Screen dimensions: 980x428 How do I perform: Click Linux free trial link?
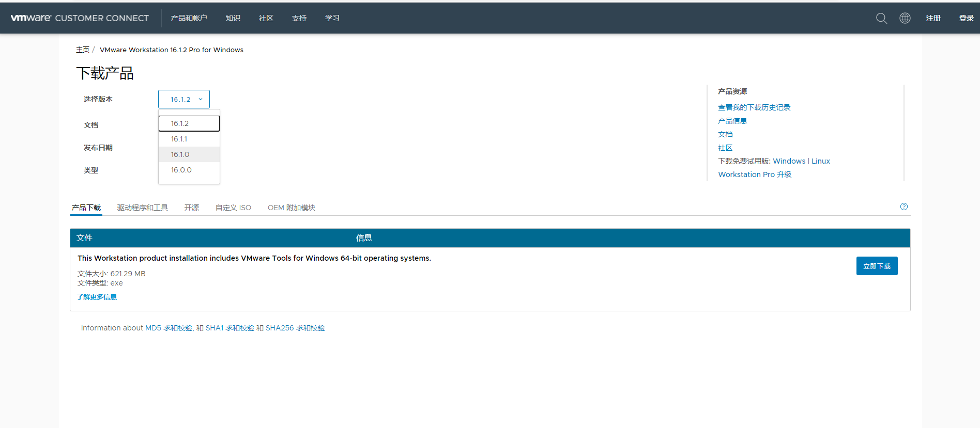coord(821,161)
